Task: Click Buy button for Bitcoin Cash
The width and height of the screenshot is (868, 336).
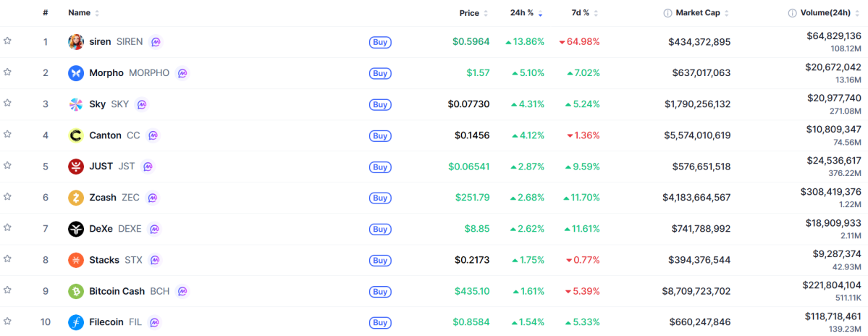Action: 380,291
